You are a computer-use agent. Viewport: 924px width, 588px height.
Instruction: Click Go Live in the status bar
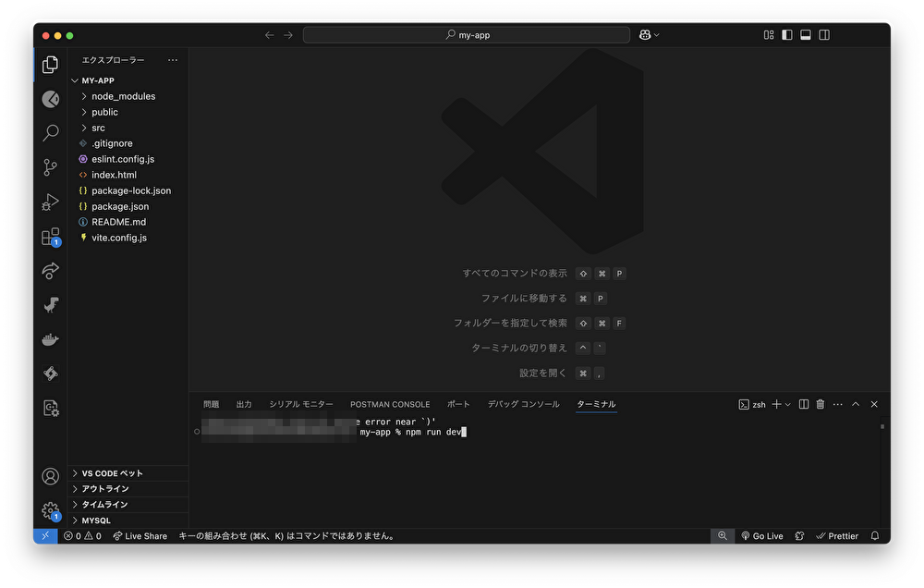pos(761,536)
